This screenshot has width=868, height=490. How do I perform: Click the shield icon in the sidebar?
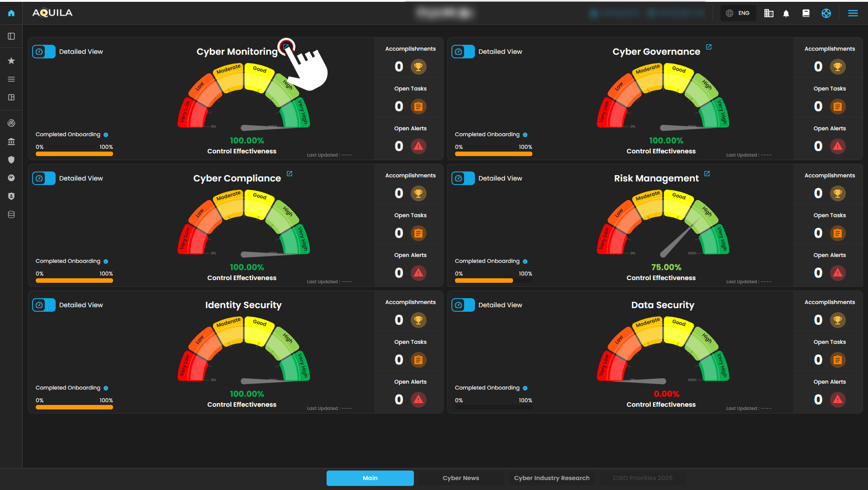[11, 160]
